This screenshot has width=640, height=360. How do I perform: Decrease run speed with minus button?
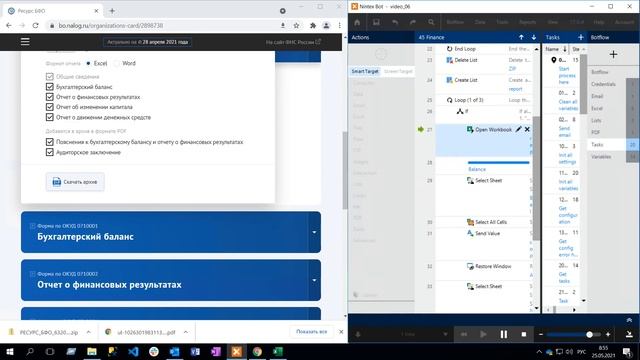(541, 334)
